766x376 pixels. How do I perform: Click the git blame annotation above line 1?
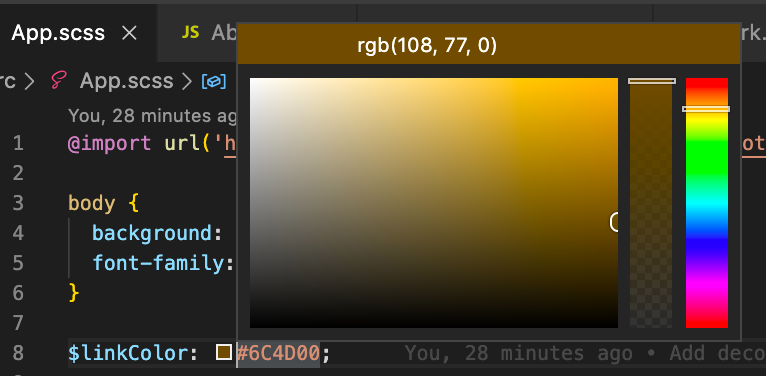click(x=152, y=116)
